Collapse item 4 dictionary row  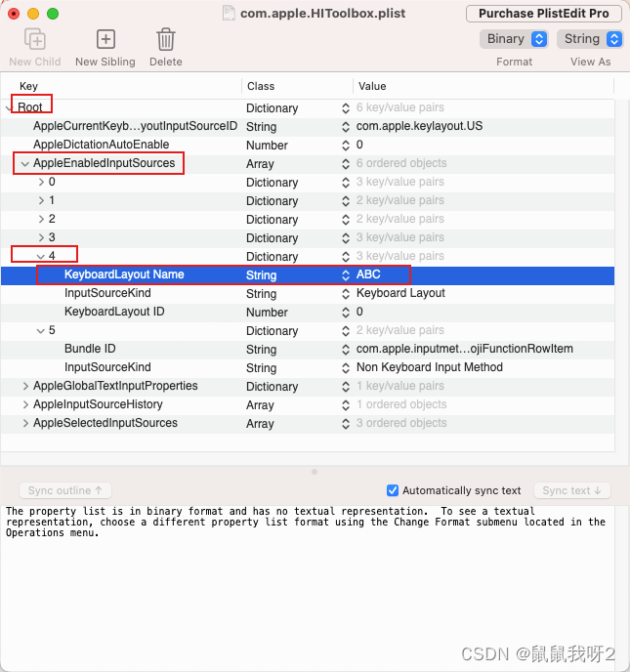(x=41, y=256)
